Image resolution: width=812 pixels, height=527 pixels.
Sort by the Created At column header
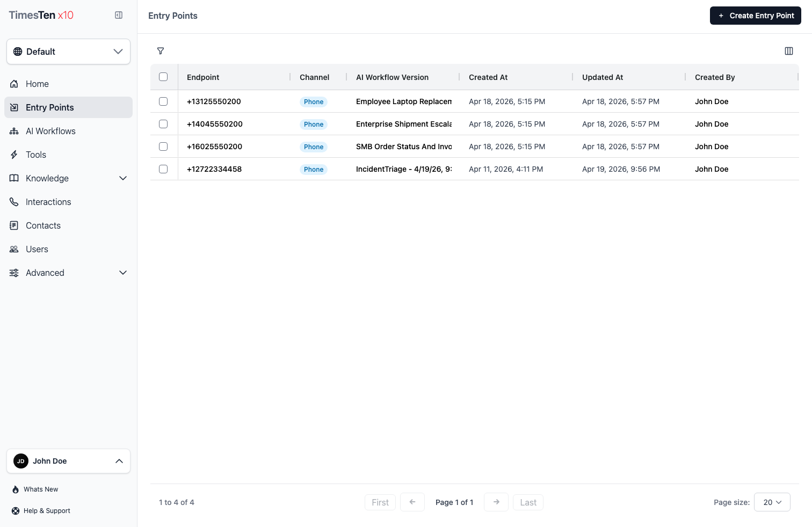click(488, 77)
